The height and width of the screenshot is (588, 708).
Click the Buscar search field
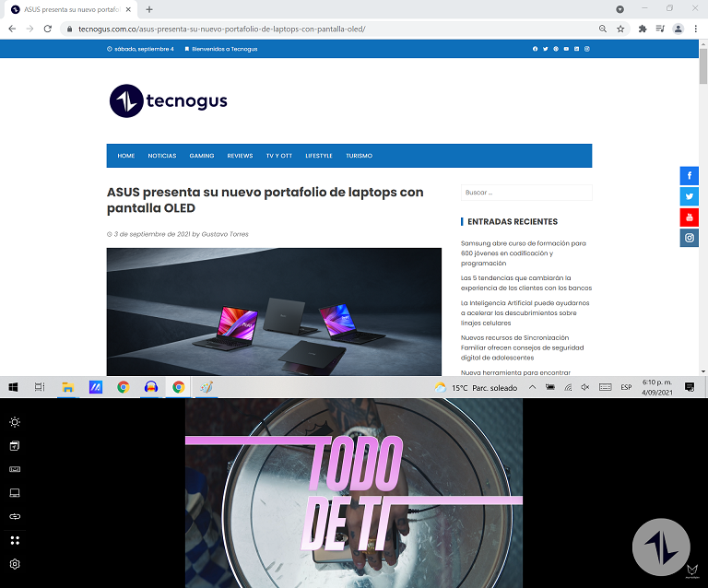coord(526,193)
